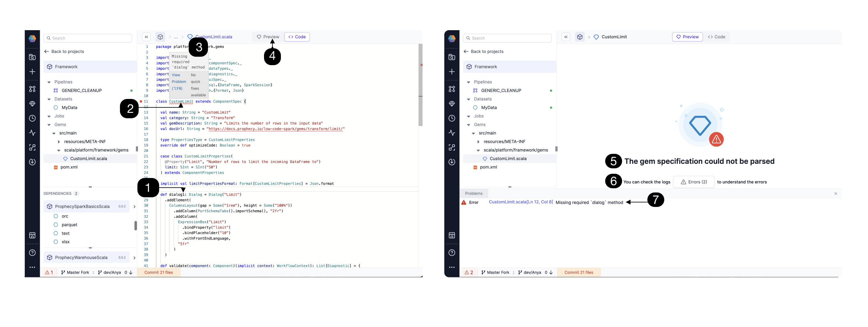Focus the Search field in right screenshot
Viewport: 868px width, 327px height.
tap(507, 38)
